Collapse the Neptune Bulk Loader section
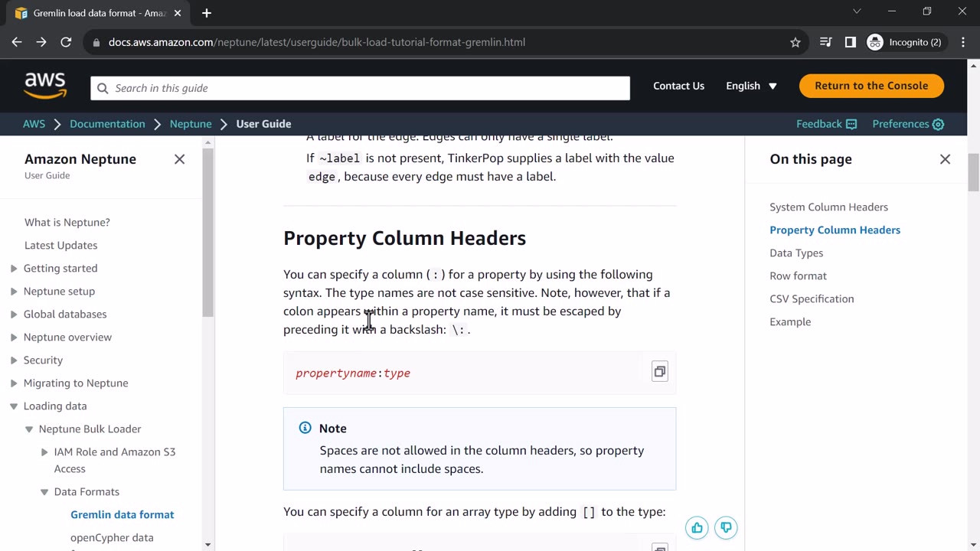This screenshot has height=551, width=980. click(x=29, y=429)
